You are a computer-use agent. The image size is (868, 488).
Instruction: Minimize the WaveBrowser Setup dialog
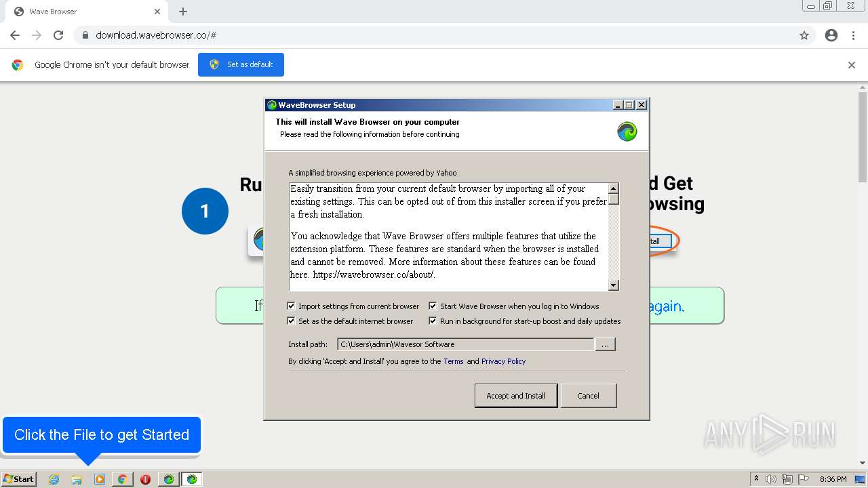click(x=618, y=105)
